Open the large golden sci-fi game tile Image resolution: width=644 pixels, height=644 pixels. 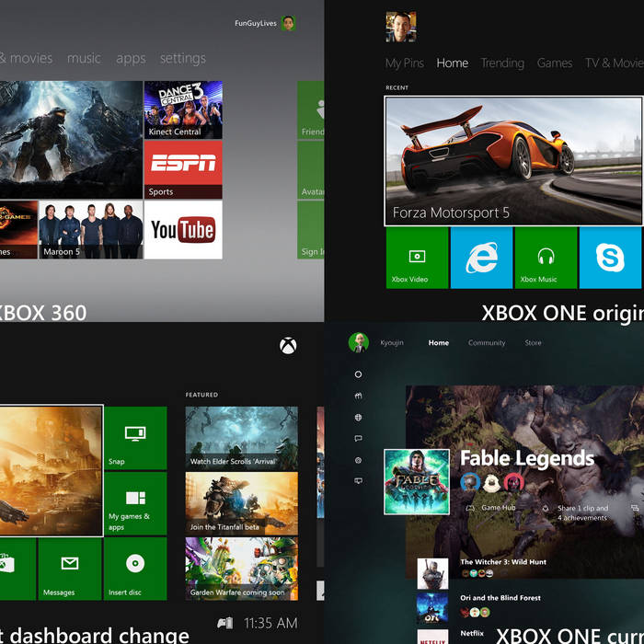51,471
